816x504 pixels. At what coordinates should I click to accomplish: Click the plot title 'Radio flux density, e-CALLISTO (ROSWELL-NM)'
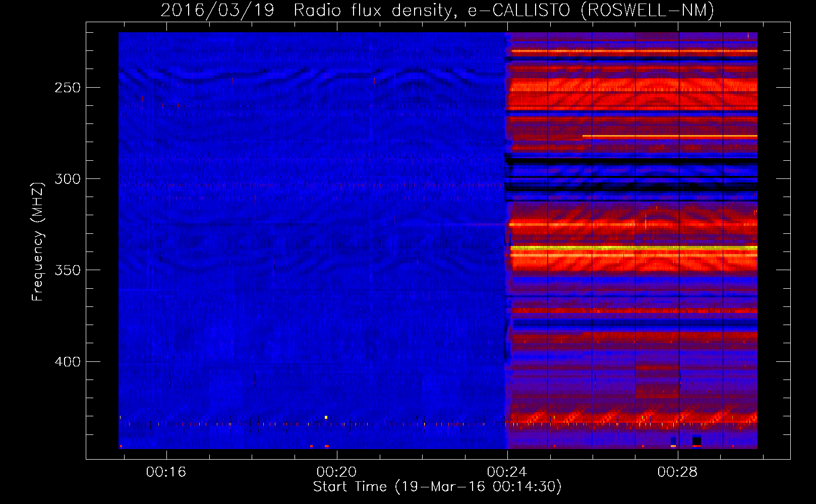click(x=504, y=11)
